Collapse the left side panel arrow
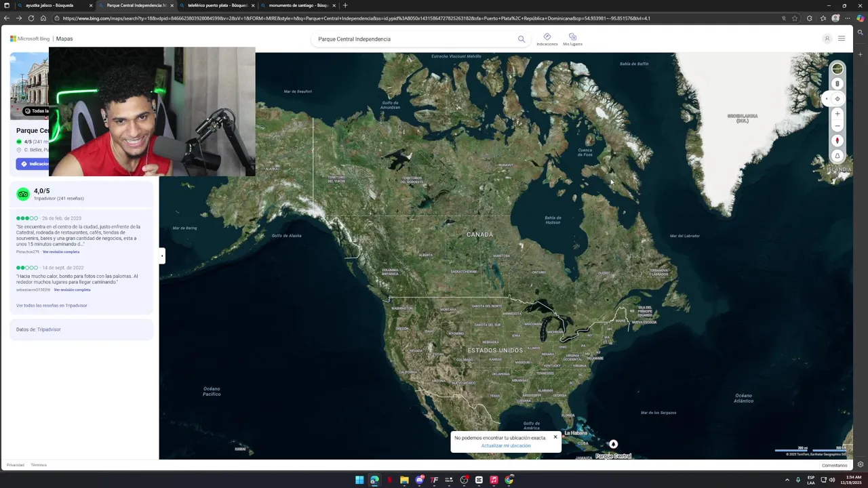Viewport: 868px width, 488px height. coord(161,256)
